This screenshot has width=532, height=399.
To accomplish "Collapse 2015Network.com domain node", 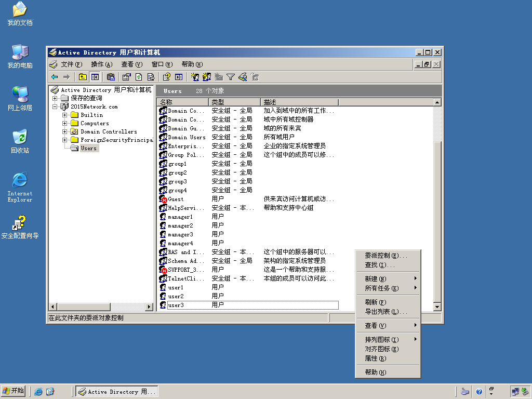I will coord(55,107).
